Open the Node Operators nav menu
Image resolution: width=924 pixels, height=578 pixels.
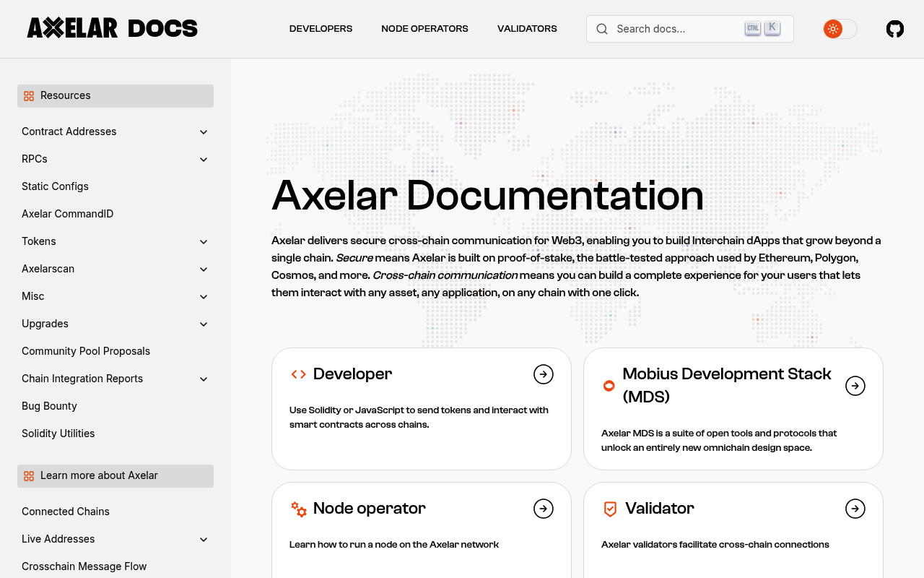tap(424, 29)
